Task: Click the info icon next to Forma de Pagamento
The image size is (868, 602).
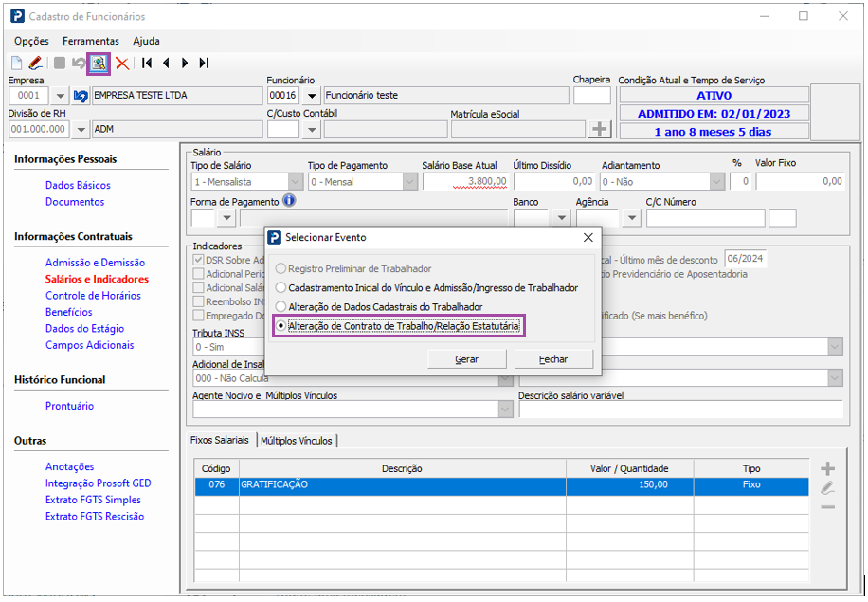Action: pyautogui.click(x=290, y=201)
